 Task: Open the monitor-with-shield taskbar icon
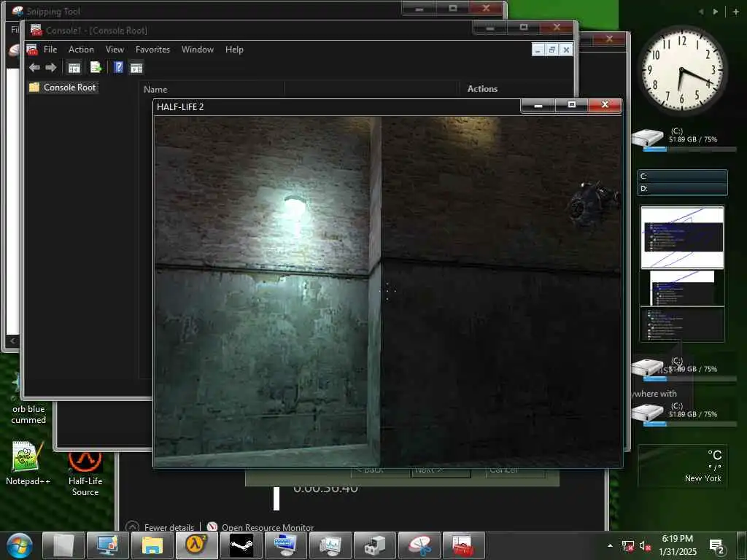click(x=108, y=545)
